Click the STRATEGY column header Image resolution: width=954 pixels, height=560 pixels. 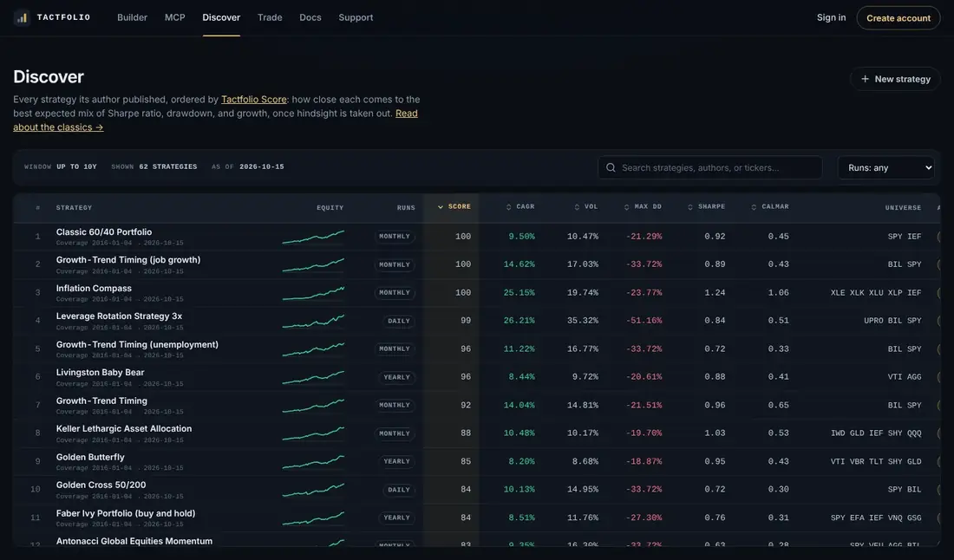coord(75,208)
